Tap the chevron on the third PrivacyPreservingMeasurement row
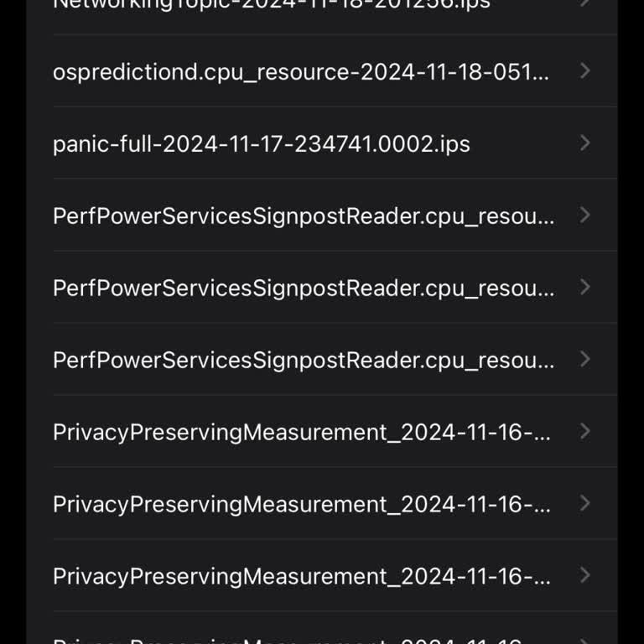 585,576
